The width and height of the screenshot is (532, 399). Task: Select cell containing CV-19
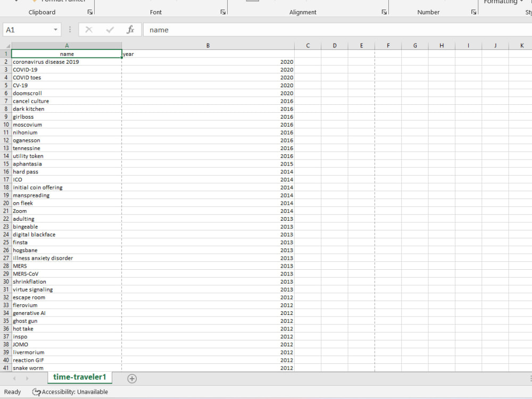tap(67, 86)
